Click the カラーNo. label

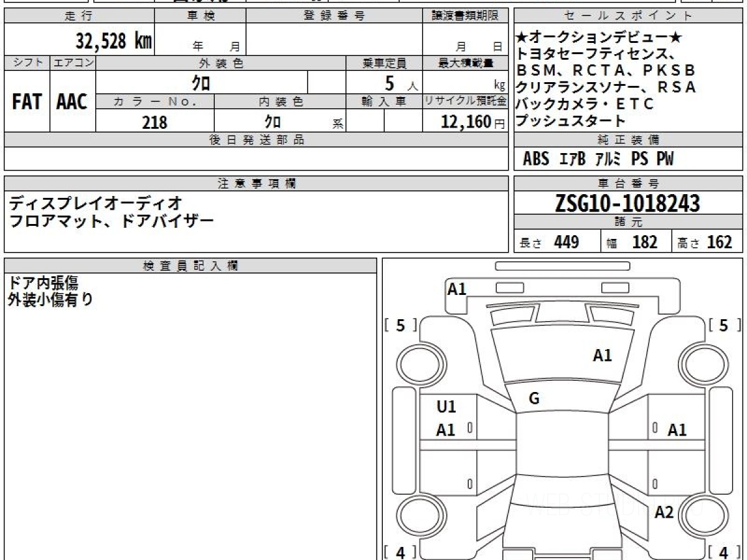pos(155,102)
